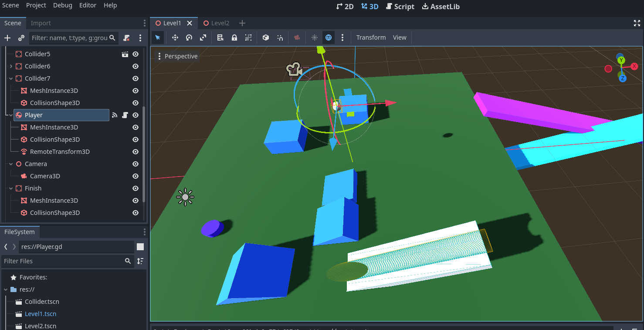Screen dimensions: 644x330
Task: Collapse the Finish node arrow
Action: tap(11, 188)
